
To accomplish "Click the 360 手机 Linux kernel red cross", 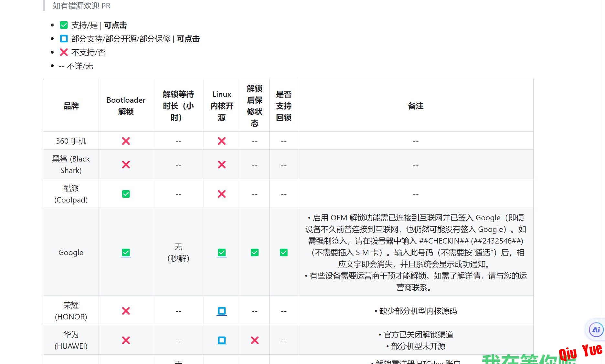I will tap(222, 141).
